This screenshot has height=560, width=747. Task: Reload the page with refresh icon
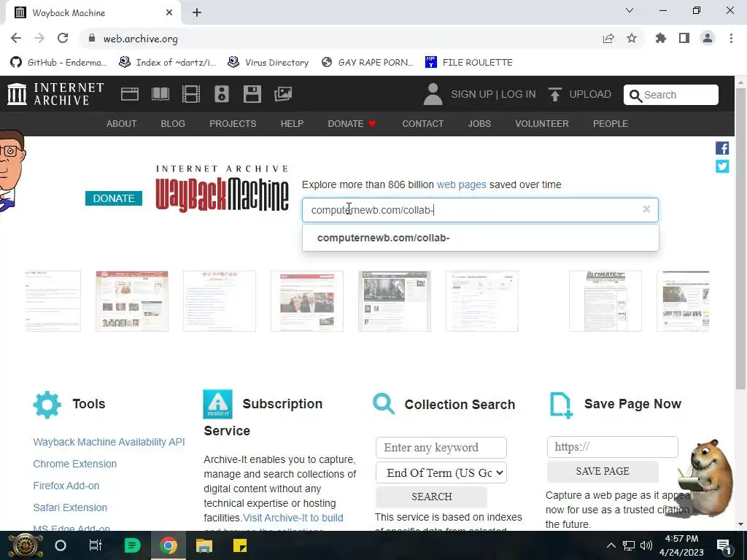[x=63, y=38]
